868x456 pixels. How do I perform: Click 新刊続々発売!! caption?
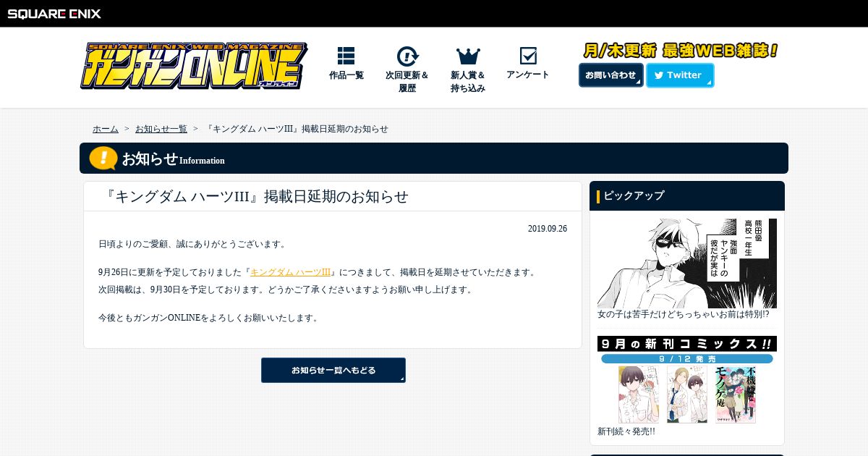(626, 431)
